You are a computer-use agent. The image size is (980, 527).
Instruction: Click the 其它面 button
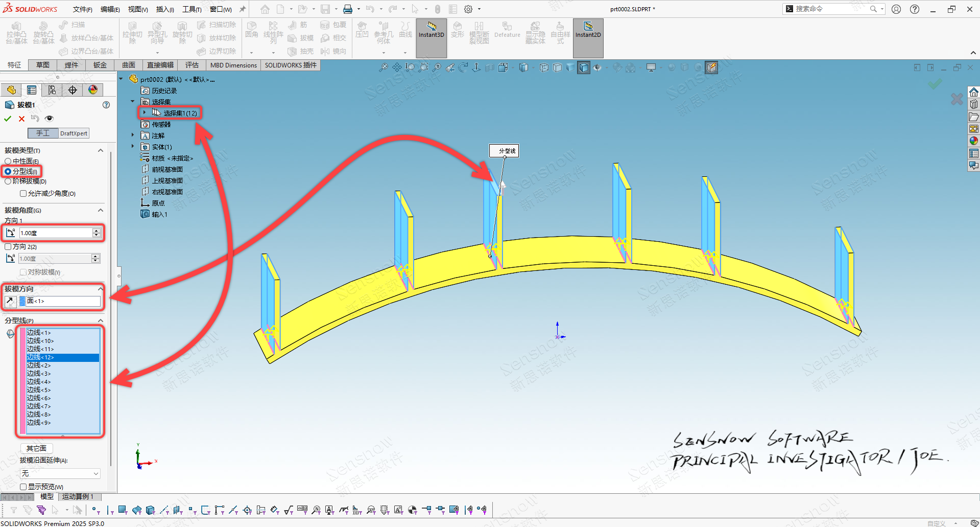pyautogui.click(x=36, y=448)
